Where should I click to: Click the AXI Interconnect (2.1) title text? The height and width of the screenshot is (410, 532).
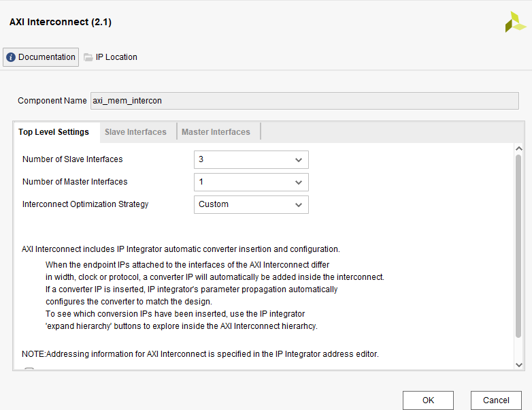click(61, 22)
